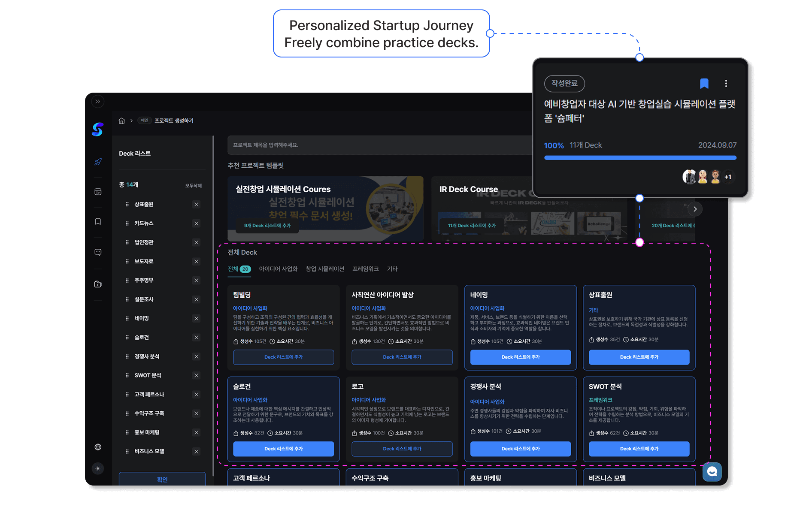Remove 카드뉴스 from Deck list
Viewport: 812px width, 531px height.
point(196,223)
